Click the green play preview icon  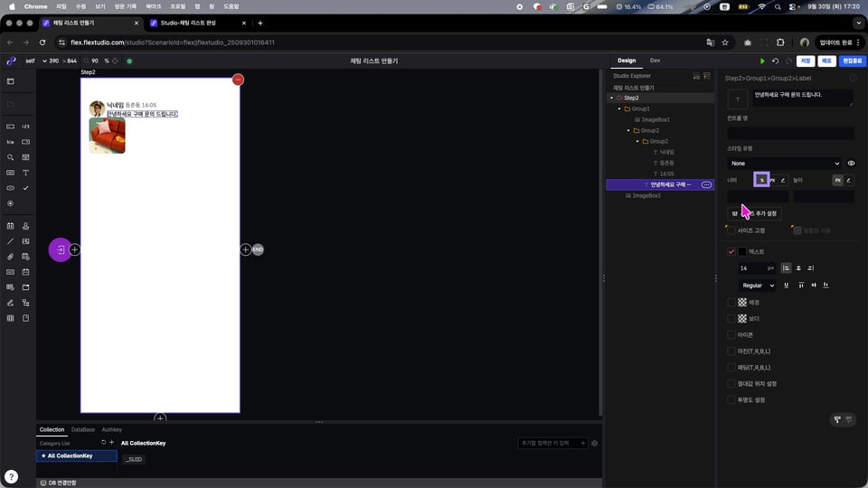pyautogui.click(x=763, y=61)
